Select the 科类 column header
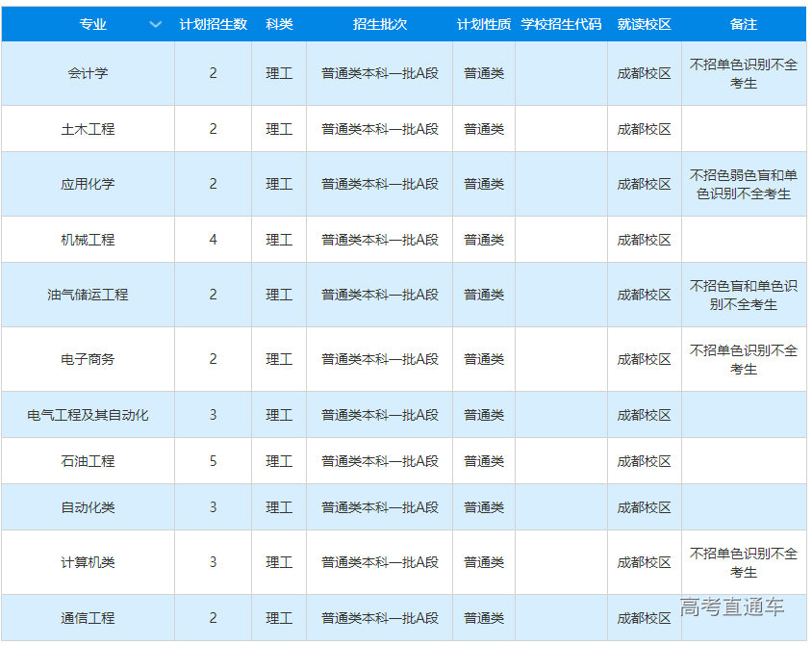This screenshot has width=812, height=645. [x=279, y=24]
